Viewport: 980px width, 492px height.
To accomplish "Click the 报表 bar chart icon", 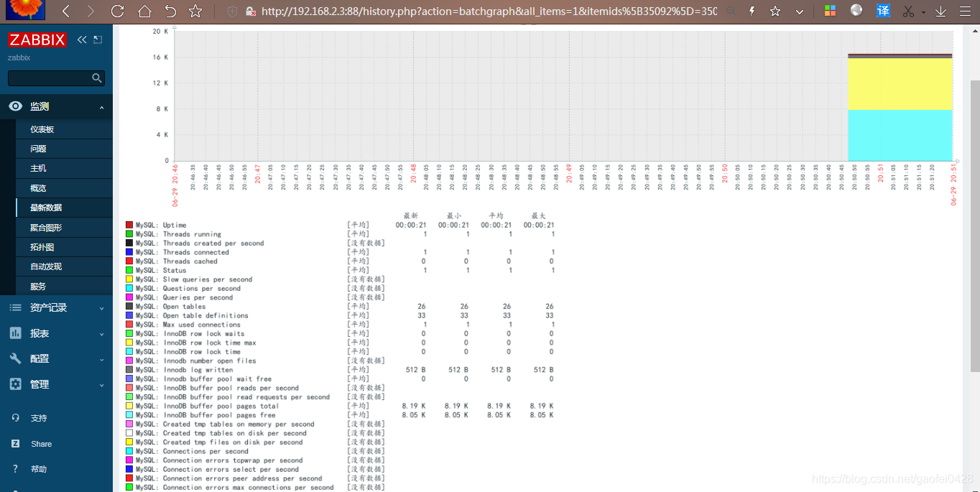I will click(15, 333).
